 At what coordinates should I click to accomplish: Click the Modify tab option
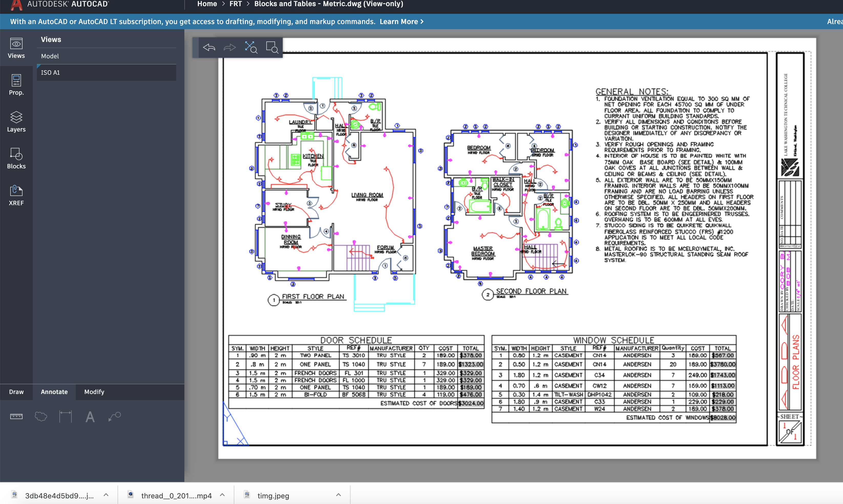pyautogui.click(x=94, y=392)
